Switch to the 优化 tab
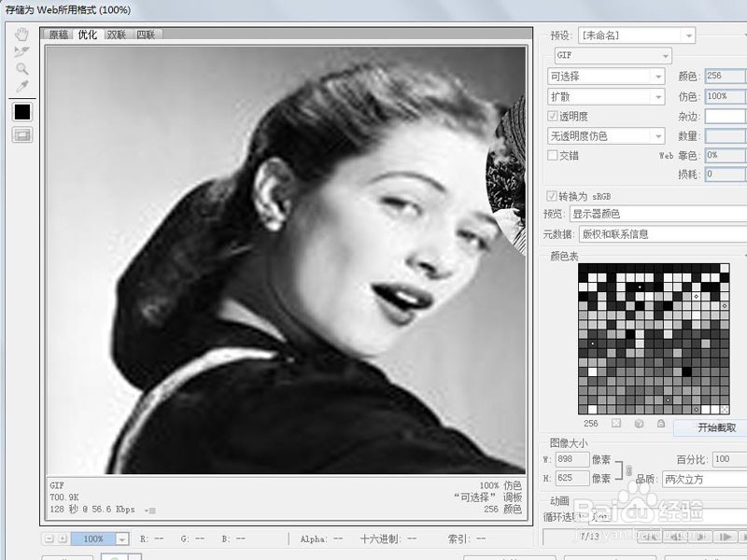The image size is (747, 560). (x=88, y=35)
